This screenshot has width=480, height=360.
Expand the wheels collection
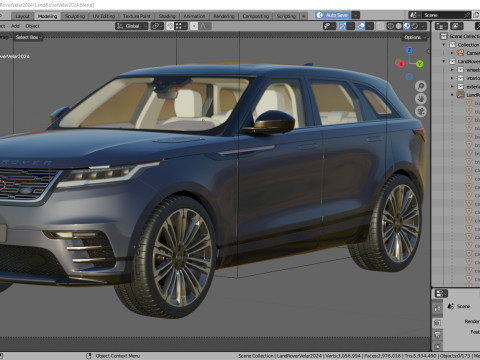(452, 70)
